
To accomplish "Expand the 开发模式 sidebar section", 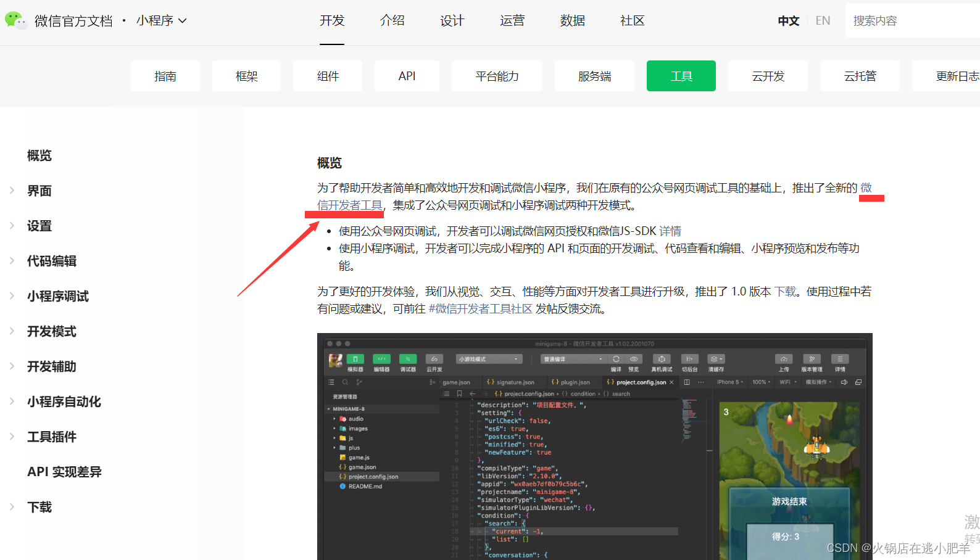I will pyautogui.click(x=52, y=331).
